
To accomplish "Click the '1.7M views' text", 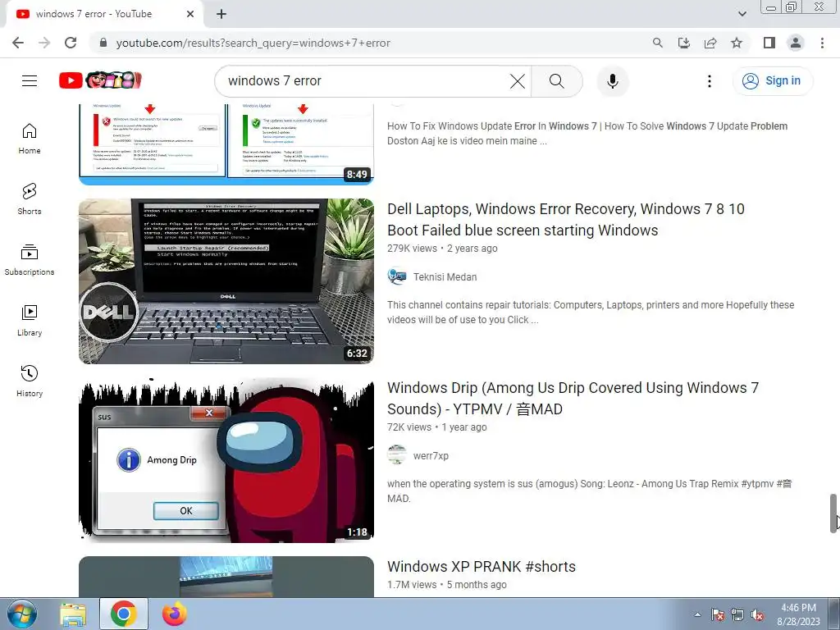I will pyautogui.click(x=412, y=585).
